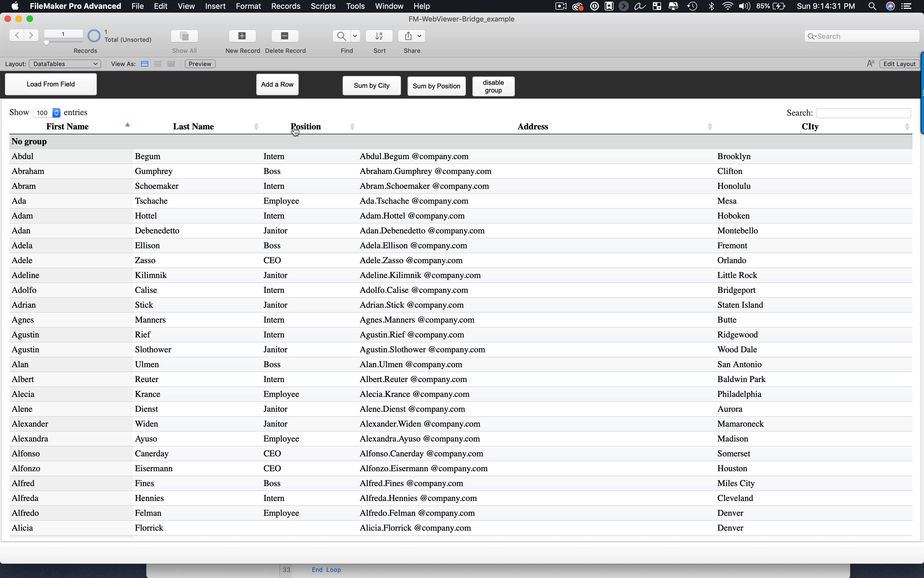Click the Delete Record icon
The height and width of the screenshot is (578, 924).
[285, 36]
